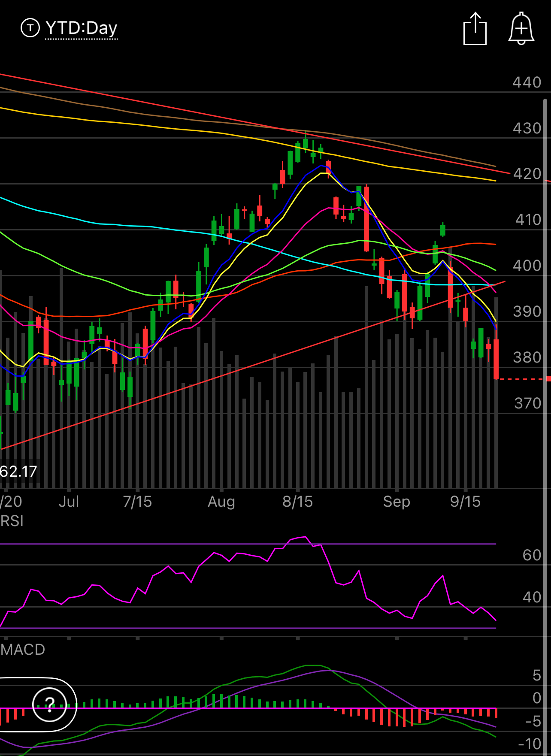Tap the MACD 0 scale label
Image resolution: width=551 pixels, height=756 pixels.
coord(536,698)
